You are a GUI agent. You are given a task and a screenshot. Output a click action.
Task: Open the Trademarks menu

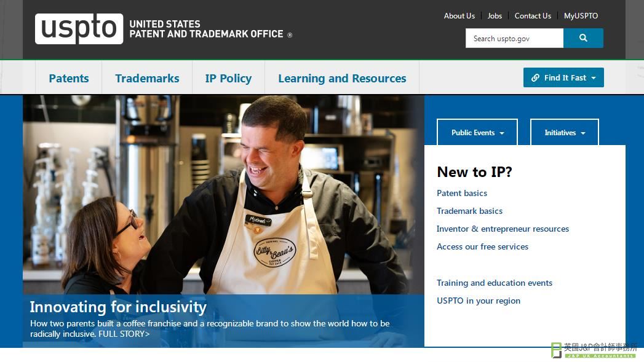tap(147, 78)
